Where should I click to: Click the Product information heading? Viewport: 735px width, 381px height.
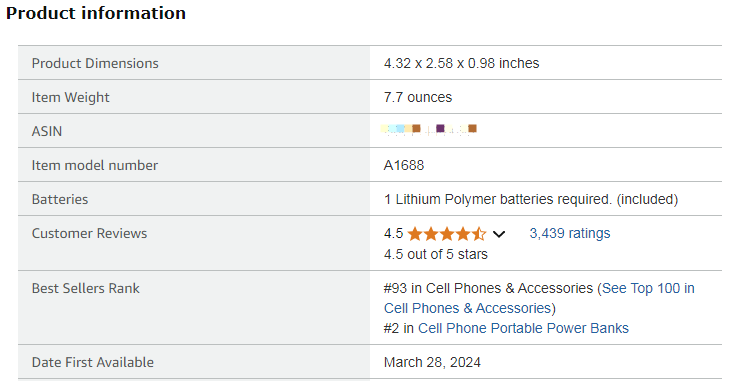tap(96, 13)
